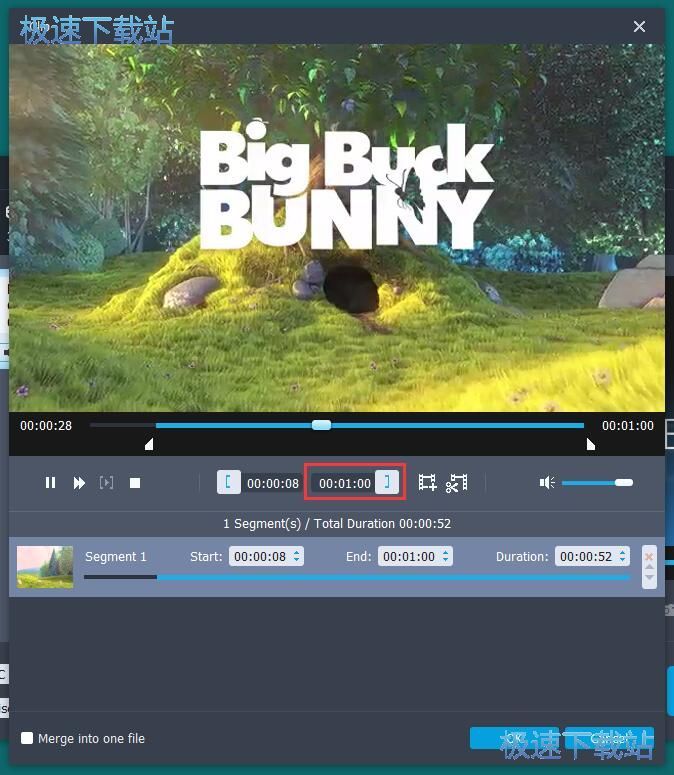Image resolution: width=674 pixels, height=775 pixels.
Task: Click the clip end trim marker
Action: 590,444
